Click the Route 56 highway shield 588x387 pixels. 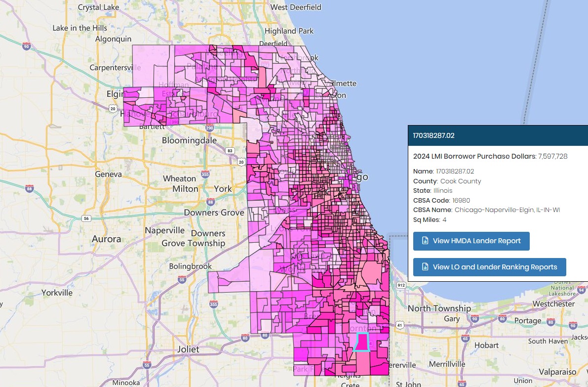tap(86, 218)
